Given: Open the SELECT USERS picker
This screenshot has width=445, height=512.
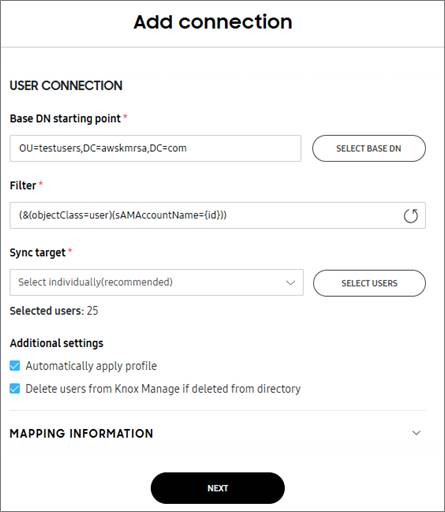Looking at the screenshot, I should click(x=369, y=283).
